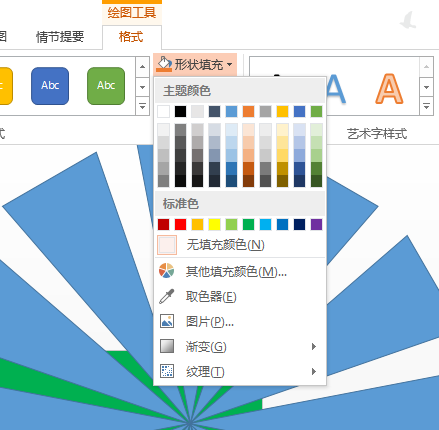Image resolution: width=439 pixels, height=430 pixels.
Task: Switch to the 格式 ribbon tab
Action: [x=131, y=37]
